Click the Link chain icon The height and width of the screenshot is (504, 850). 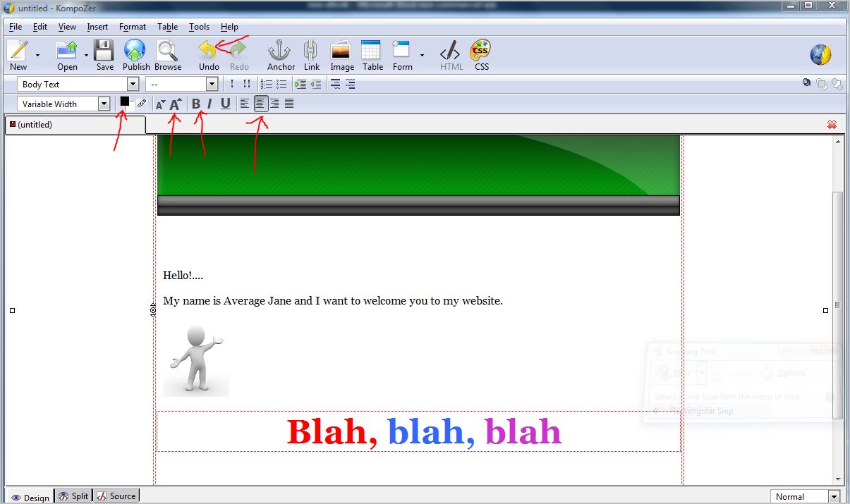coord(311,51)
